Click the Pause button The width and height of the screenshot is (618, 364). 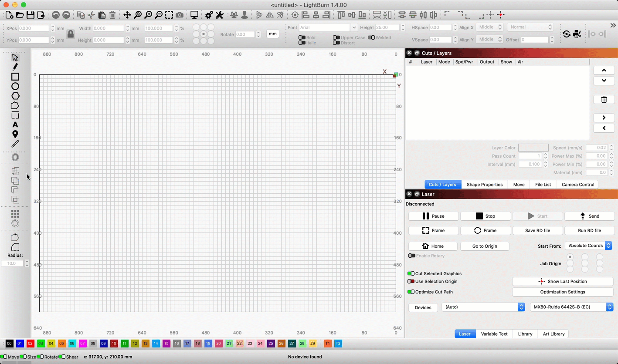433,216
